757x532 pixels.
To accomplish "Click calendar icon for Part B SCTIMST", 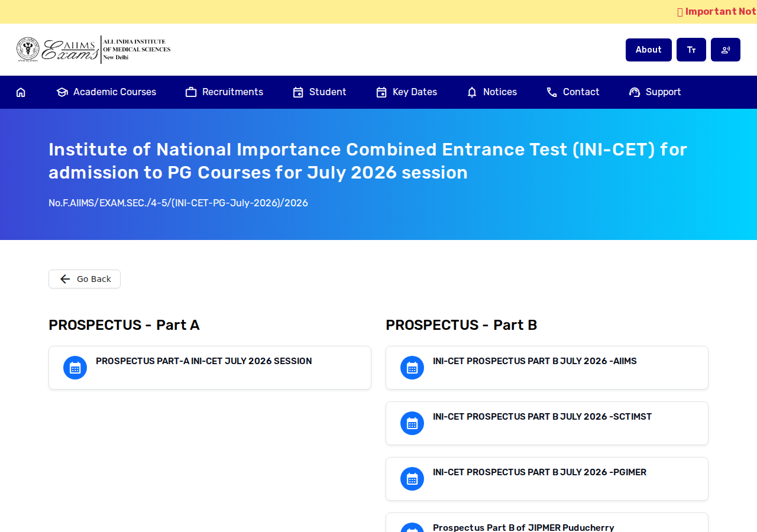I will click(x=412, y=423).
